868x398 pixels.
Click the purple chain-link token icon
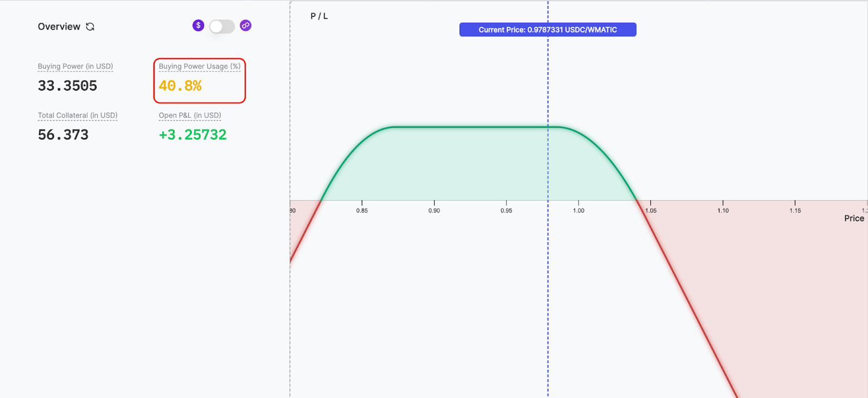click(x=246, y=25)
